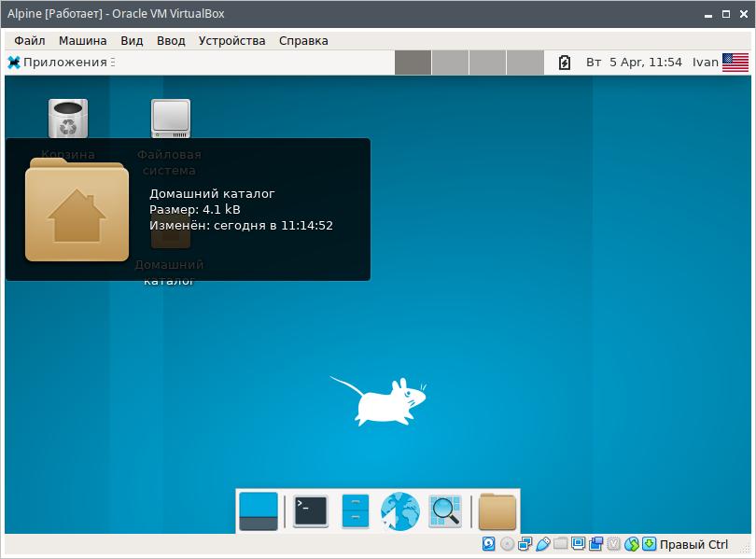Image resolution: width=756 pixels, height=559 pixels.
Task: Select the Файловая система drive icon
Action: 171,119
